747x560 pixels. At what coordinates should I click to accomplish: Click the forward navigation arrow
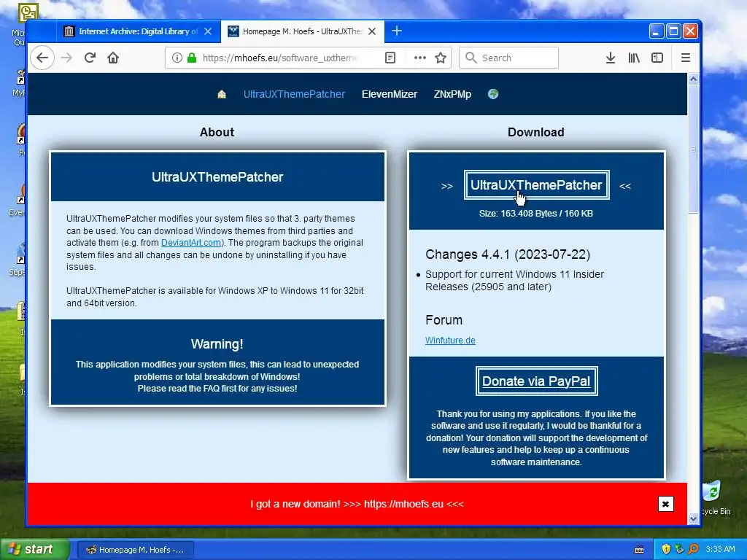coord(66,58)
